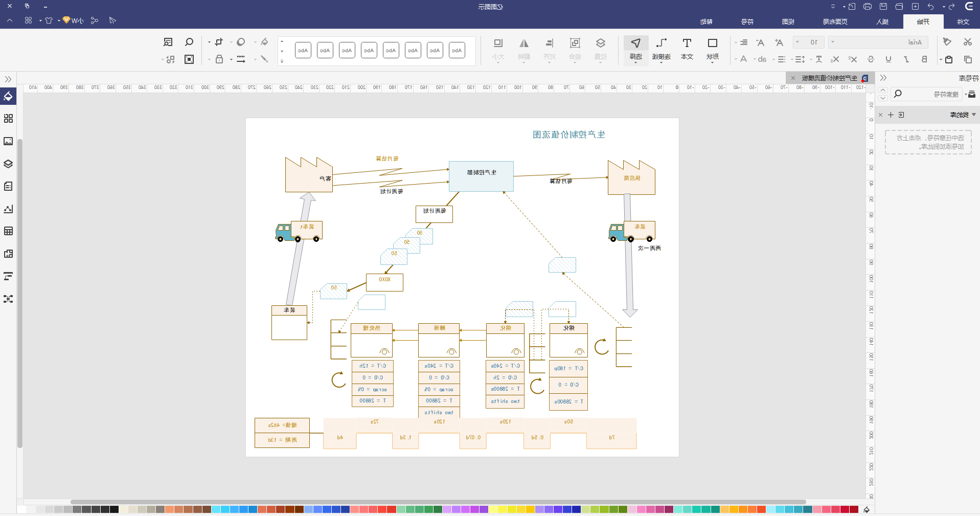Toggle Underline formatting
This screenshot has width=980, height=516.
click(888, 59)
